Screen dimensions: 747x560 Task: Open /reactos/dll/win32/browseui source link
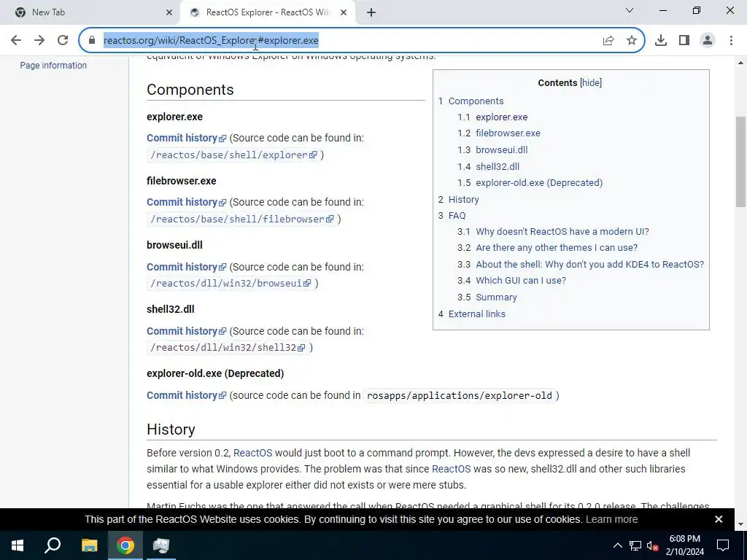click(x=231, y=284)
